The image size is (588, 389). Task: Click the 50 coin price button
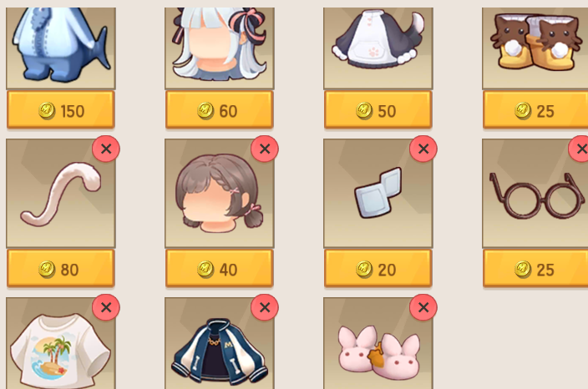tap(378, 110)
